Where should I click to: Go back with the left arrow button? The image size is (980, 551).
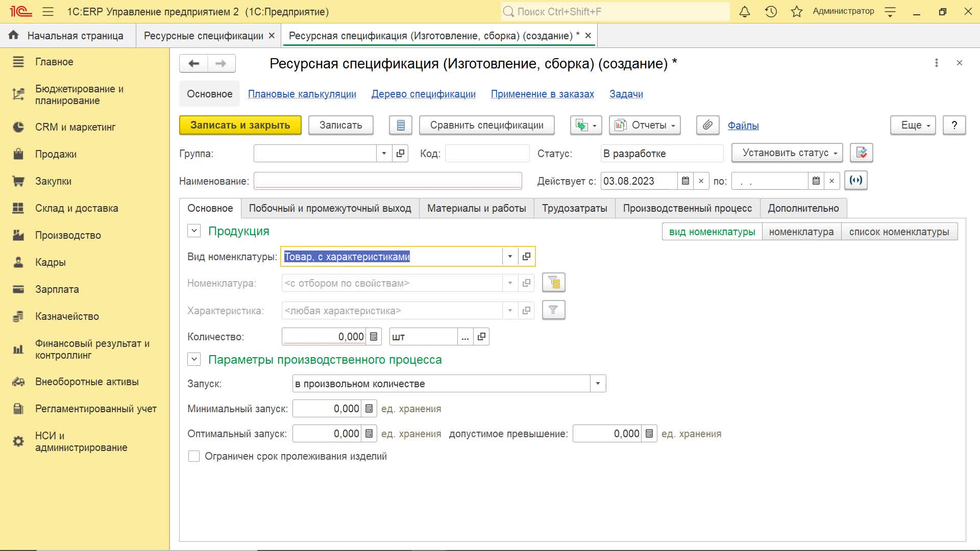point(193,64)
